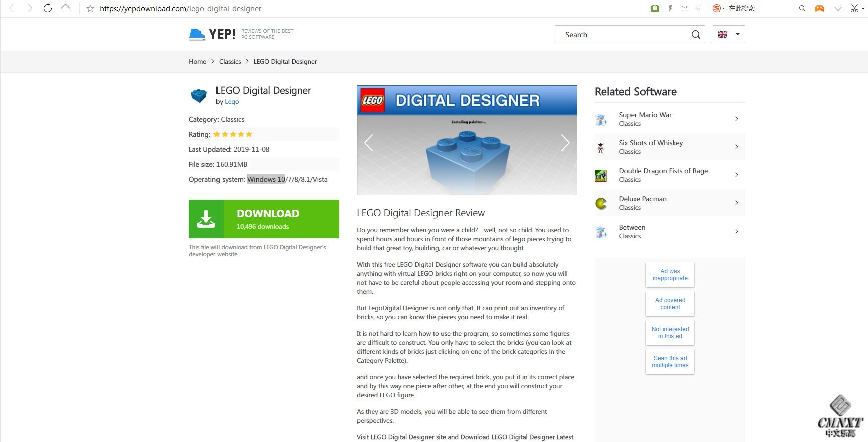
Task: Bookmark page with the star icon
Action: [x=90, y=9]
